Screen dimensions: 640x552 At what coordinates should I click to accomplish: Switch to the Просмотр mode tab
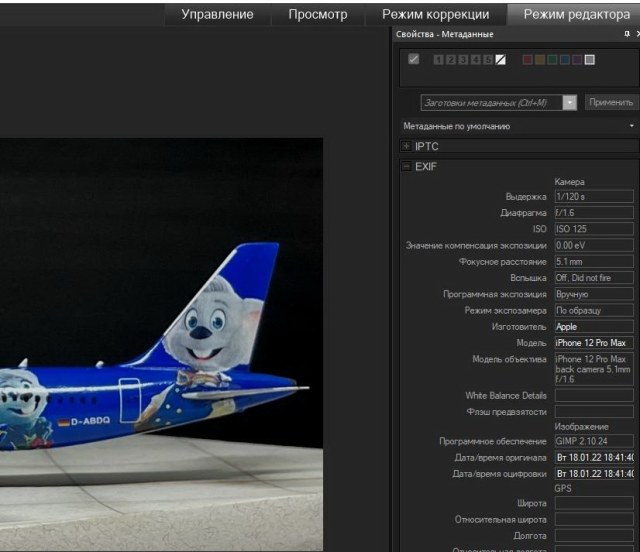pyautogui.click(x=317, y=14)
